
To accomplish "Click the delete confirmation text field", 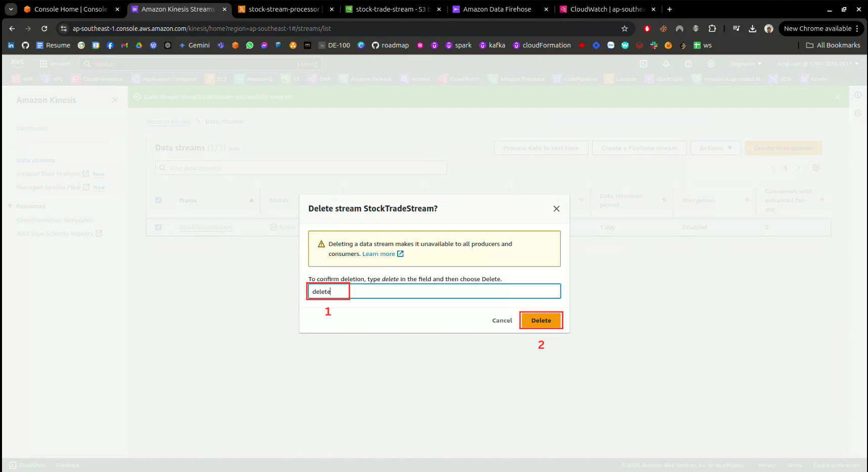I will coord(435,291).
